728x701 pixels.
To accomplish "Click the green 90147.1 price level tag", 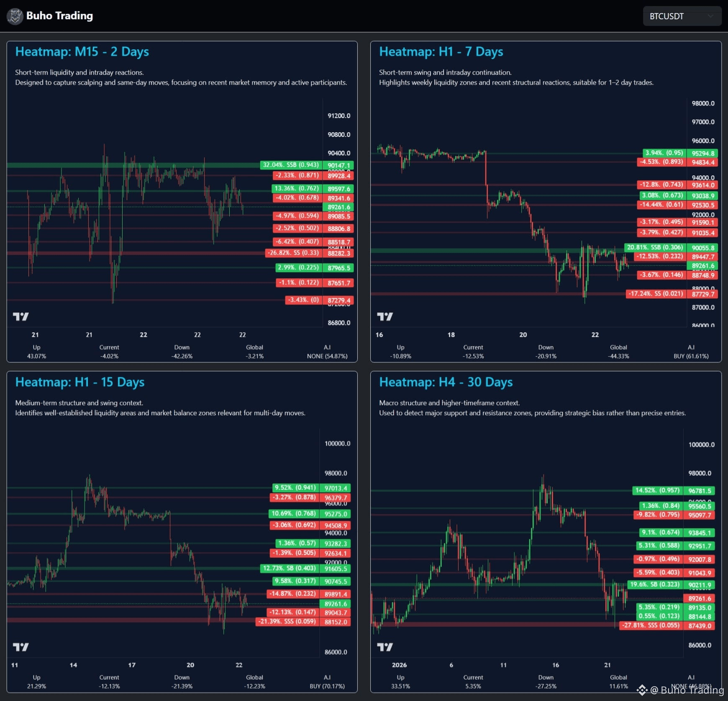I will point(338,165).
